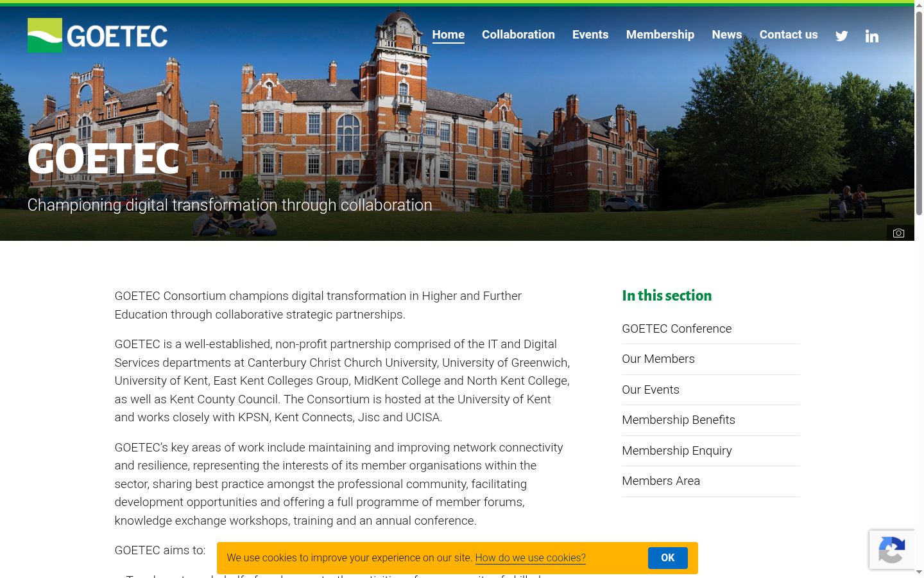Click the 'GOETEC aims to:' text
Image resolution: width=924 pixels, height=578 pixels.
coord(160,550)
